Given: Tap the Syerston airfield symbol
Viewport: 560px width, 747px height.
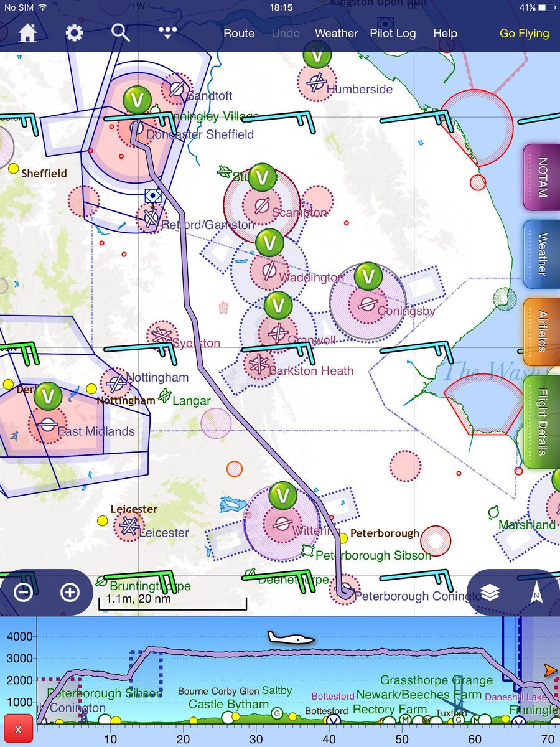Looking at the screenshot, I should click(162, 336).
